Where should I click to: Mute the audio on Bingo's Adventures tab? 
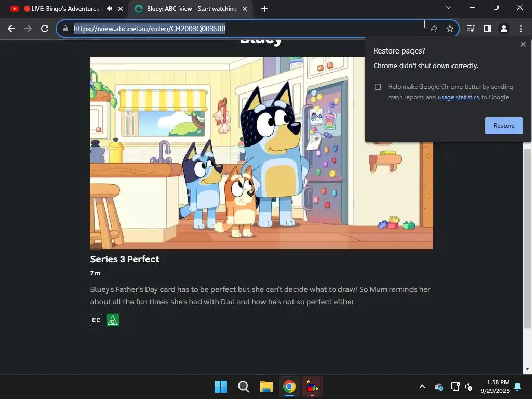[x=109, y=9]
